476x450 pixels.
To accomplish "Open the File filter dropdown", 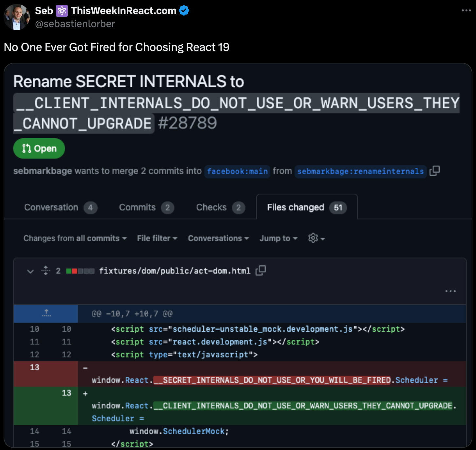I will 157,238.
